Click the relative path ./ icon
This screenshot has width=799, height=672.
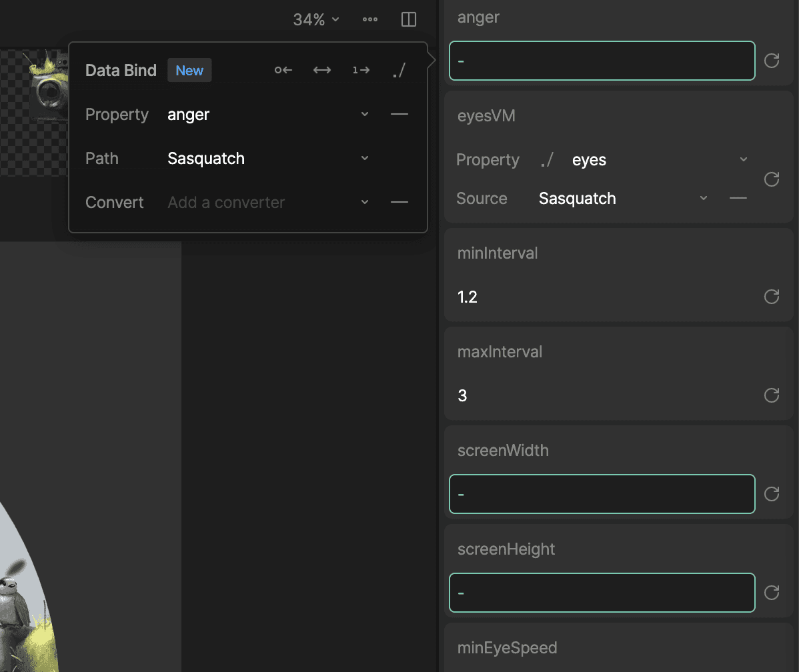click(x=399, y=69)
